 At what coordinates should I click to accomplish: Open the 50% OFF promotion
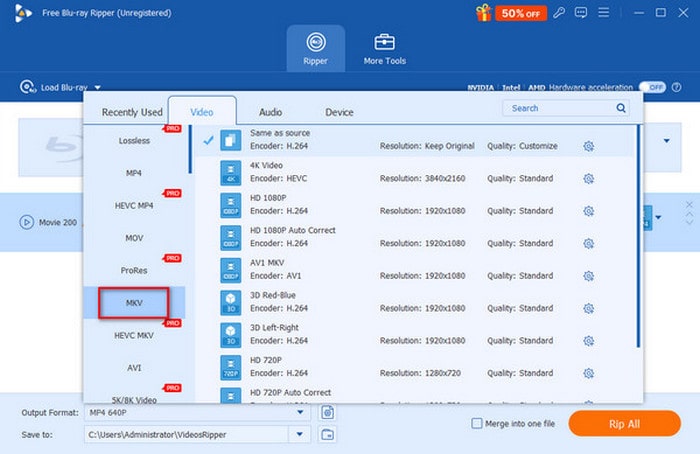521,13
